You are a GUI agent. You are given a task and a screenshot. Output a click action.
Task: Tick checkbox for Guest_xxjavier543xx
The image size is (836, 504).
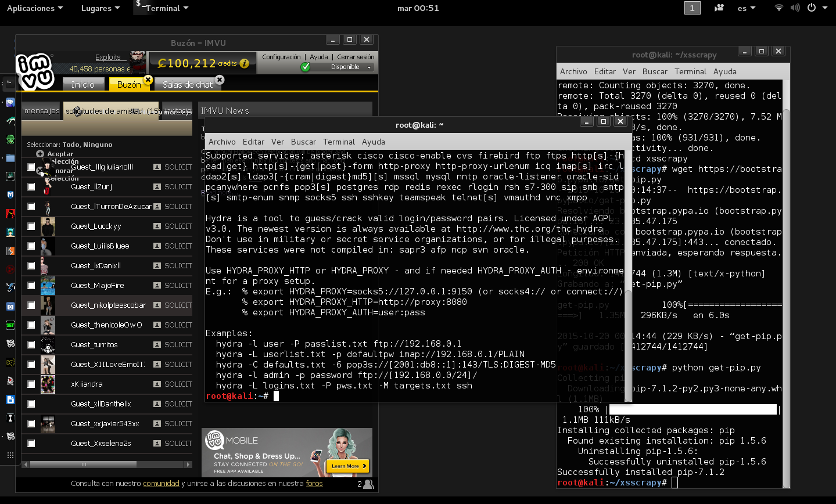click(31, 424)
